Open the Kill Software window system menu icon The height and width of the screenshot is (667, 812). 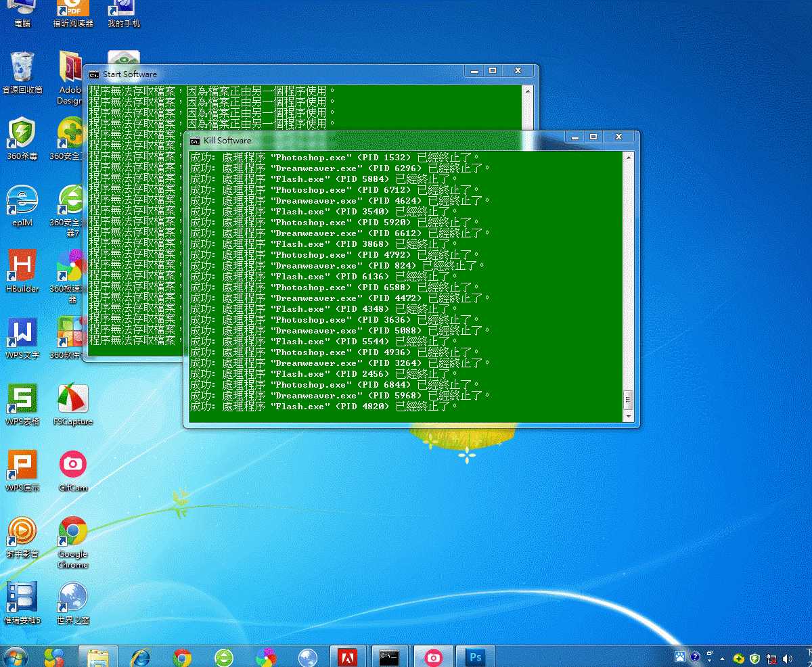pyautogui.click(x=195, y=141)
